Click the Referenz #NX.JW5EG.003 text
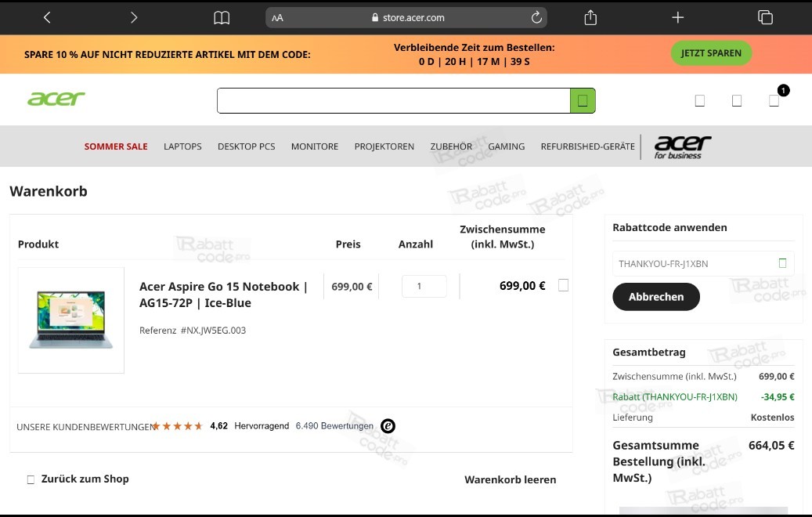812x517 pixels. (x=193, y=331)
